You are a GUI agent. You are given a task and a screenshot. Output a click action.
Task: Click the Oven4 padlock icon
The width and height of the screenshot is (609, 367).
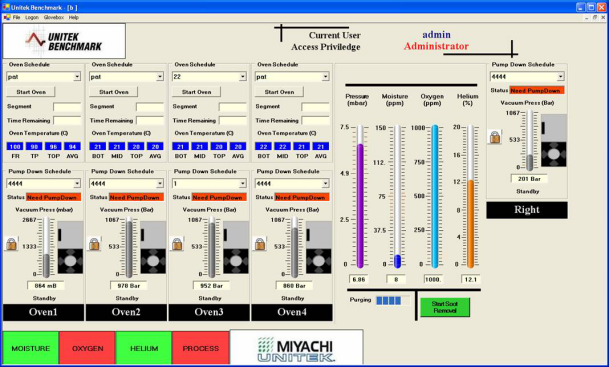[x=260, y=244]
